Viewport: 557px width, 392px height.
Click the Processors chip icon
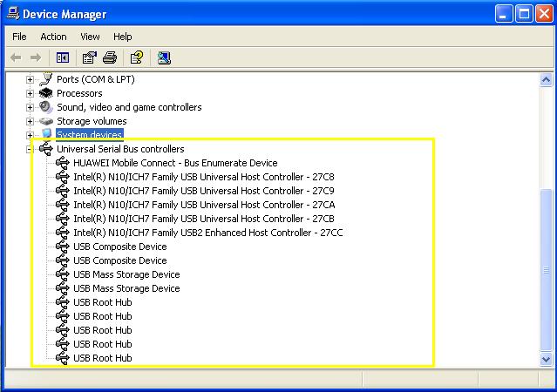46,93
